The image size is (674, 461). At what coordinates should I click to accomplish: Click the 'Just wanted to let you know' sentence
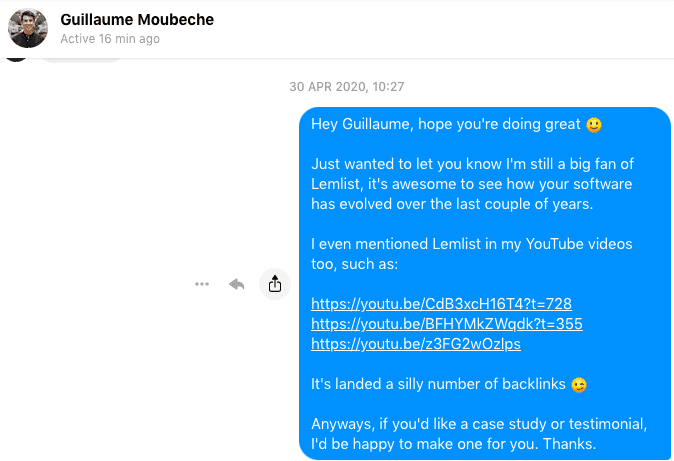click(x=472, y=184)
